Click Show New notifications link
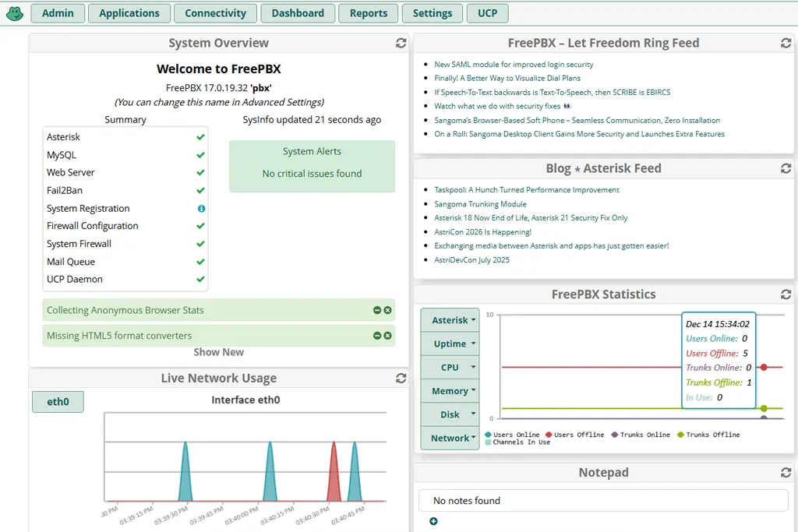The width and height of the screenshot is (798, 532). click(218, 352)
